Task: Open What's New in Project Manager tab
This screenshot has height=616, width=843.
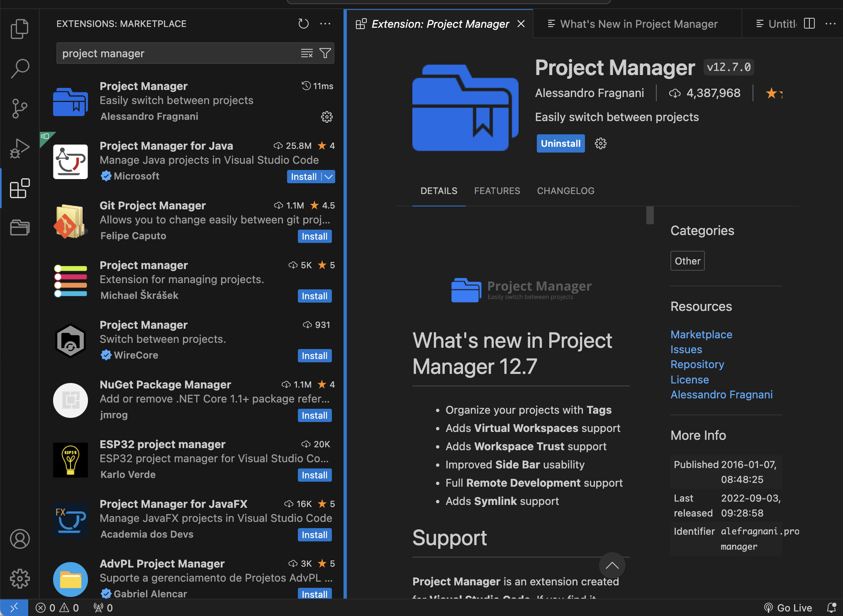Action: [x=637, y=24]
